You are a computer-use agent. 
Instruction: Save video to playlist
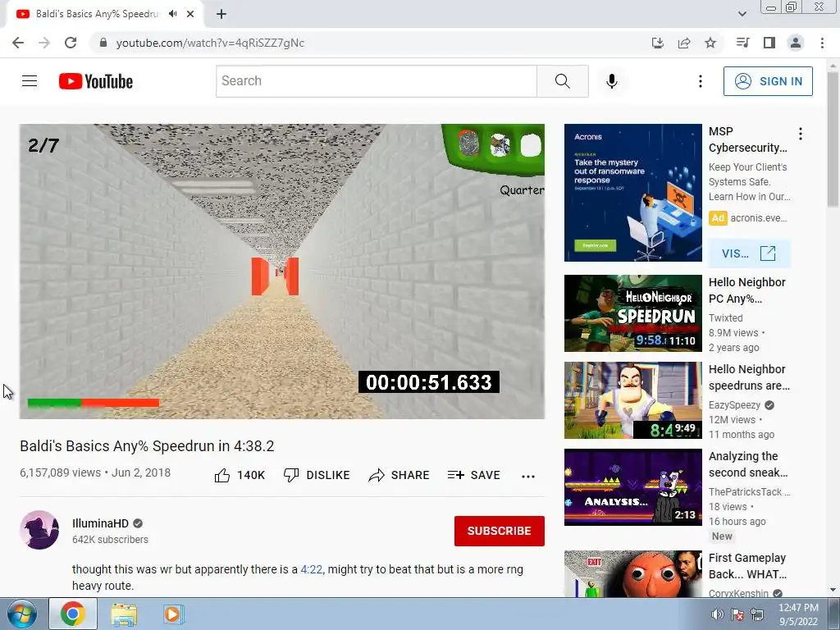pos(473,475)
